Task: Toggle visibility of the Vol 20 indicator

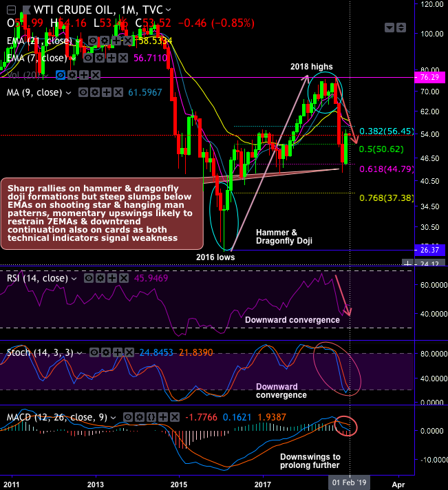Action: pyautogui.click(x=61, y=75)
